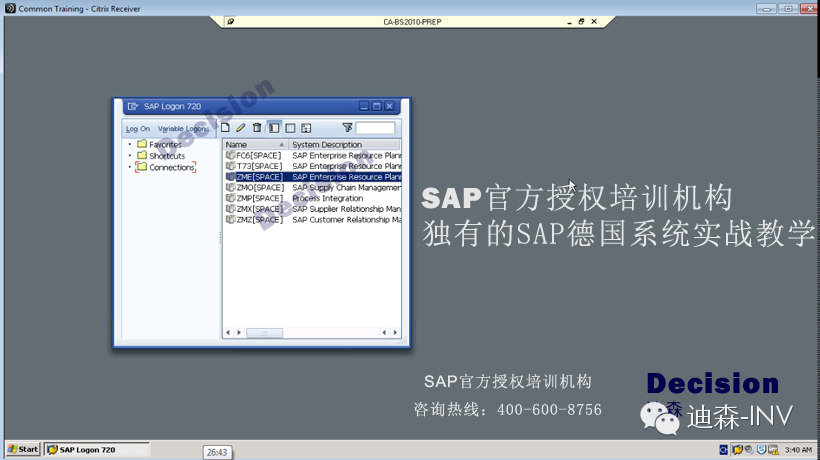Screen dimensions: 820x460
Task: Click the Citrix session pin icon
Action: click(231, 21)
